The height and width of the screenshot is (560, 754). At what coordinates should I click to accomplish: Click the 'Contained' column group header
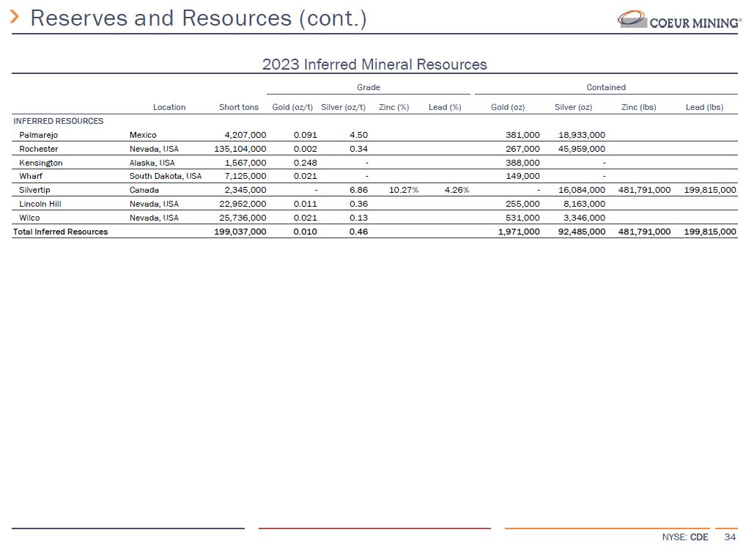606,87
